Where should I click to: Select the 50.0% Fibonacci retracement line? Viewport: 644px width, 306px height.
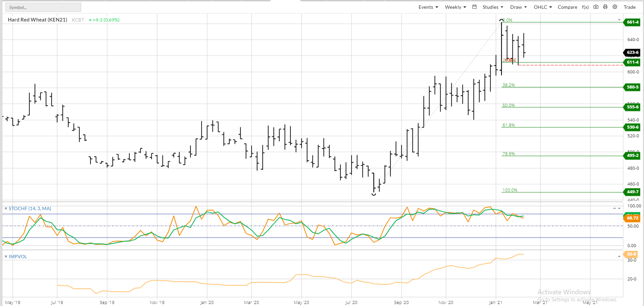pyautogui.click(x=562, y=107)
